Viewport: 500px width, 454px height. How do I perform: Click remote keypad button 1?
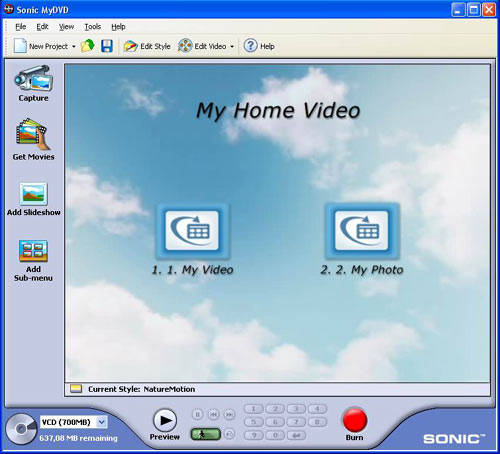[253, 409]
